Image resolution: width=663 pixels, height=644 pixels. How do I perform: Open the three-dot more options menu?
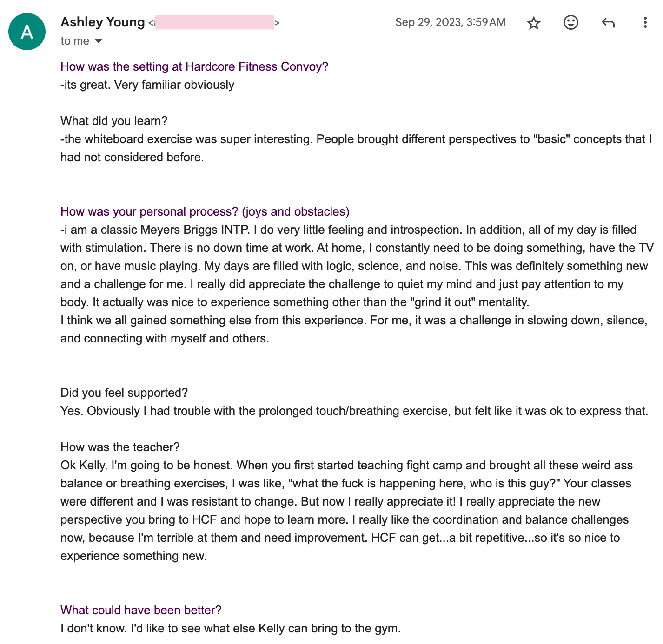coord(645,22)
